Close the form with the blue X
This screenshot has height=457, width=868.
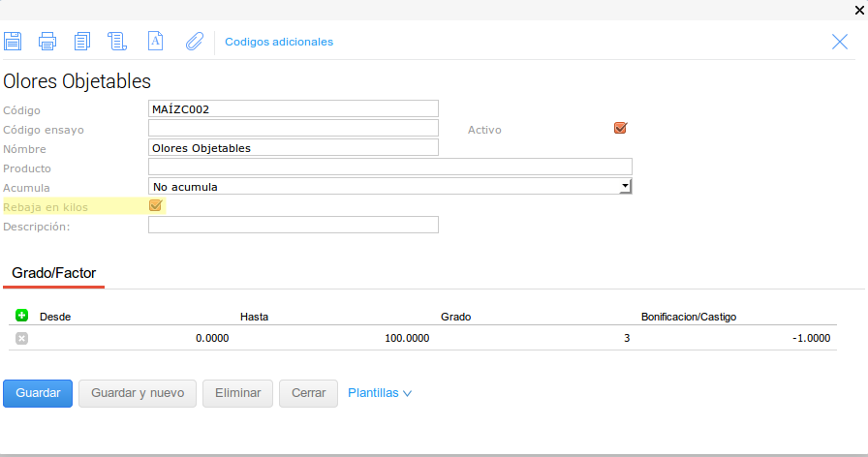point(840,41)
